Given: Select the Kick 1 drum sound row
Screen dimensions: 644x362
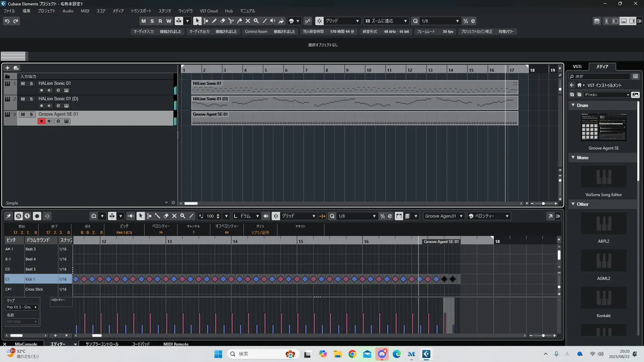Looking at the screenshot, I should pos(30,279).
